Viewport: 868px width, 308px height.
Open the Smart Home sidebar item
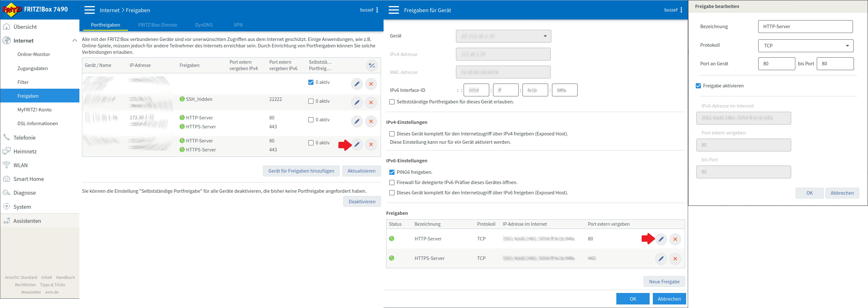[28, 179]
